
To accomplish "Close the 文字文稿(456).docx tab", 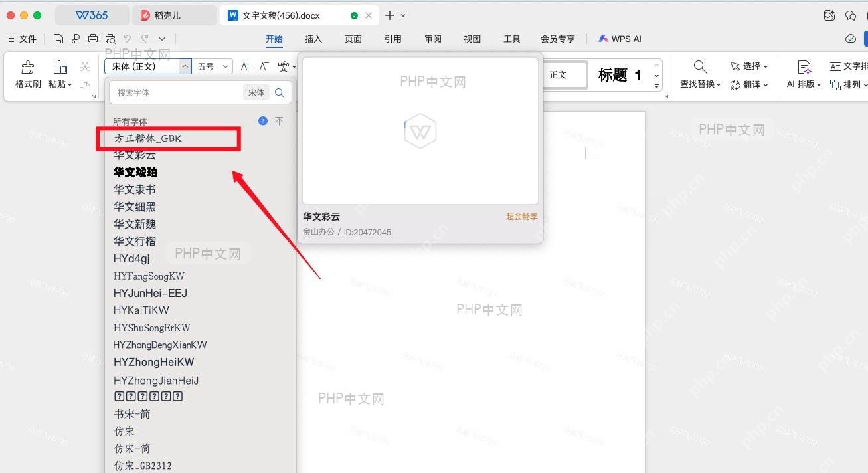I will tap(369, 15).
